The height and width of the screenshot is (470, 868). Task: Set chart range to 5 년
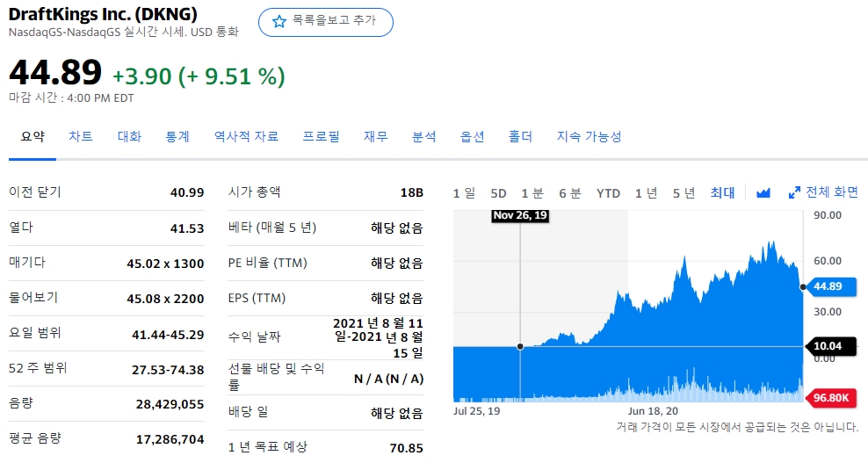[684, 193]
